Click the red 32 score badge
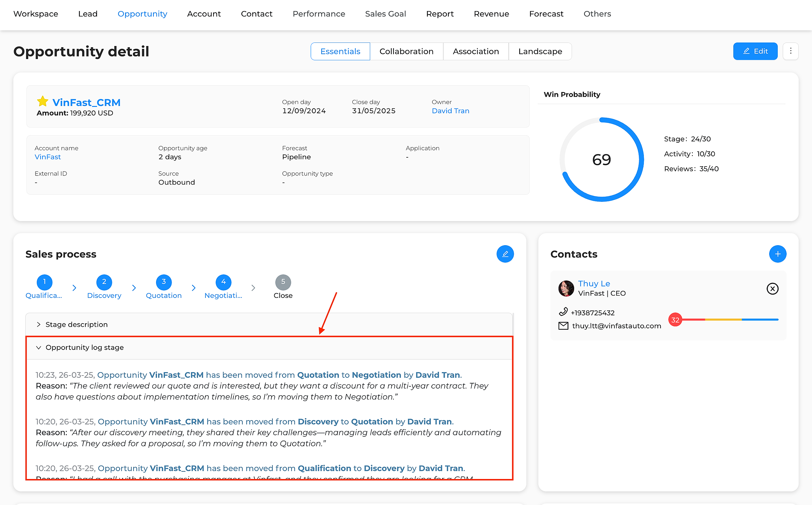This screenshot has height=505, width=812. [x=675, y=320]
